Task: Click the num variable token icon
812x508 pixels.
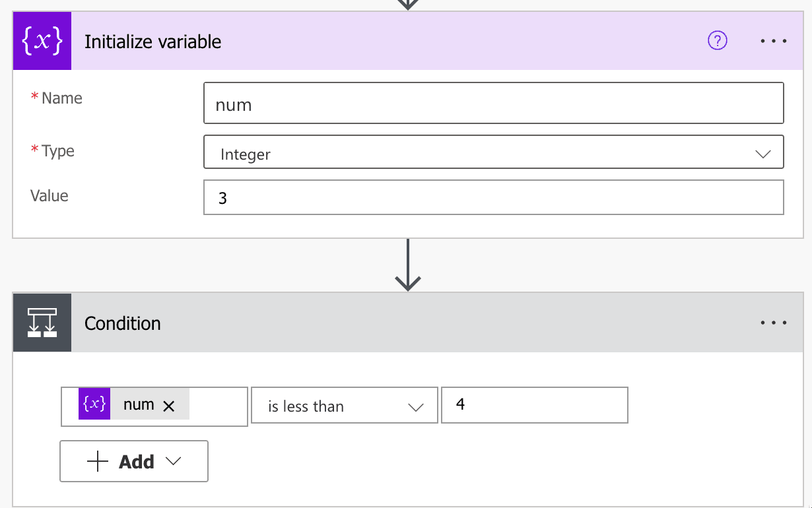Action: (x=94, y=403)
